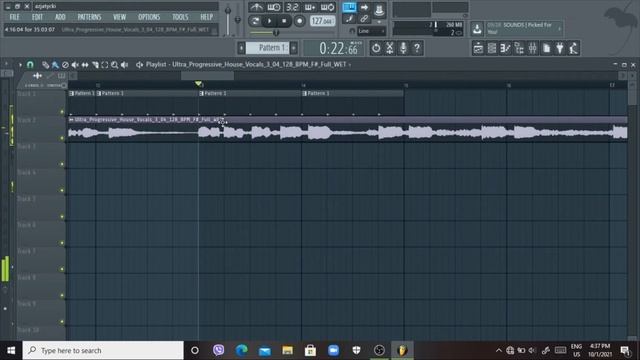Open the PATTERNS menu
The width and height of the screenshot is (640, 360).
point(89,17)
